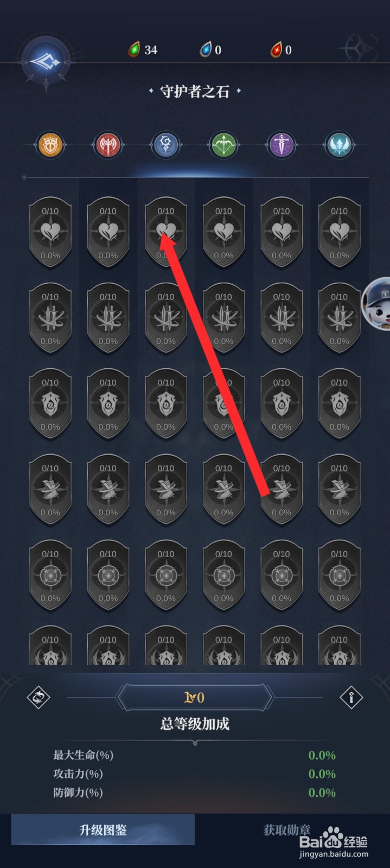
Task: Open the first heart badge in shield column
Action: 50,233
